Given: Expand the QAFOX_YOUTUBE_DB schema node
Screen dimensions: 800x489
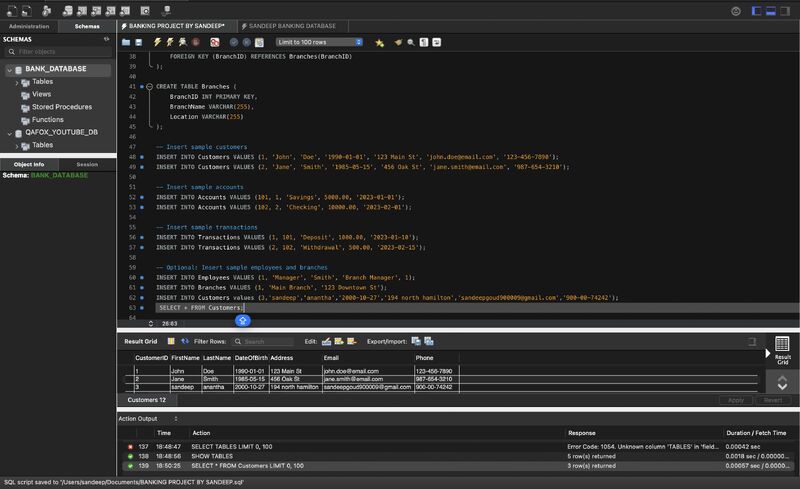Looking at the screenshot, I should coord(9,132).
